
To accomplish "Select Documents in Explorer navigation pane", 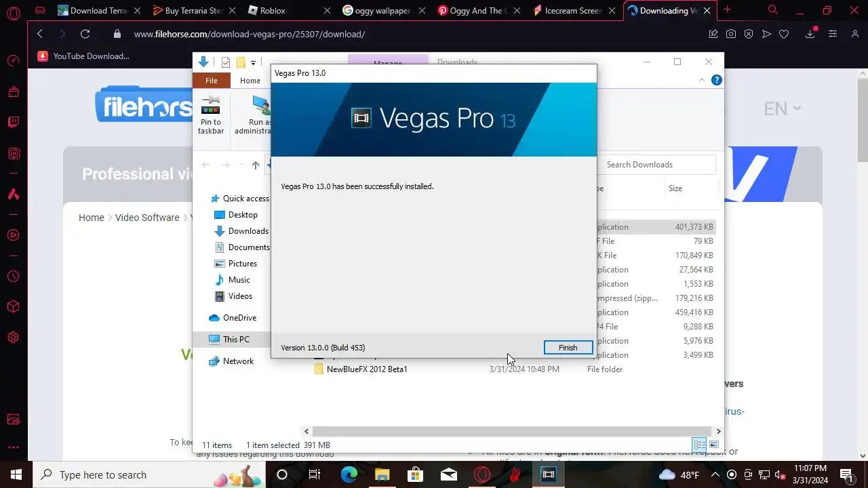I will [242, 247].
